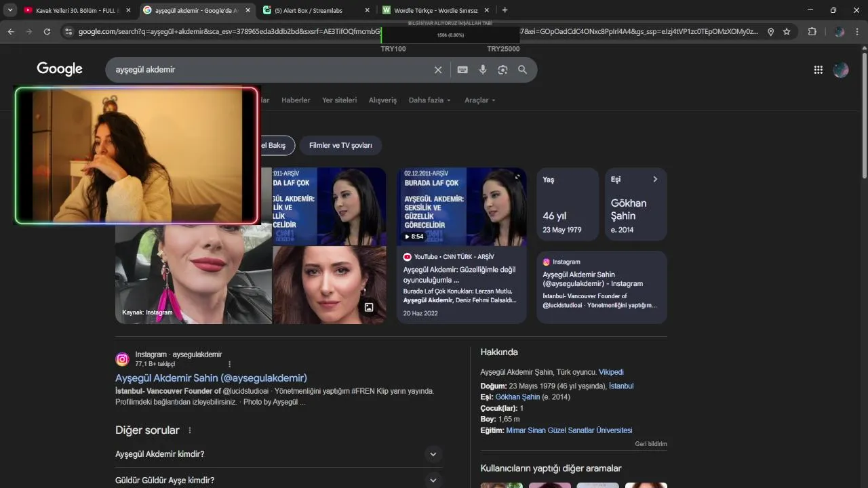Play CNN Türk YouTube video thumbnail 8:54
Screen dimensions: 868x488
click(x=462, y=207)
